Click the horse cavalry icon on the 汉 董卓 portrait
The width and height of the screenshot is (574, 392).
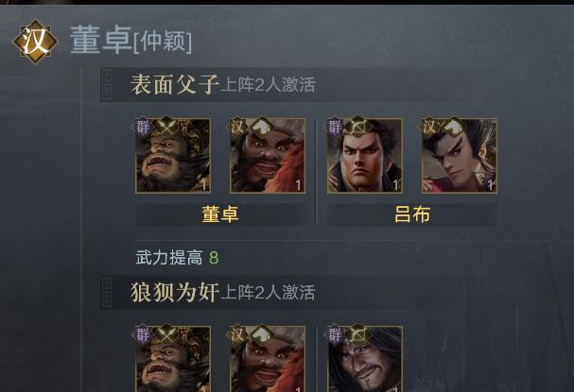tap(261, 127)
